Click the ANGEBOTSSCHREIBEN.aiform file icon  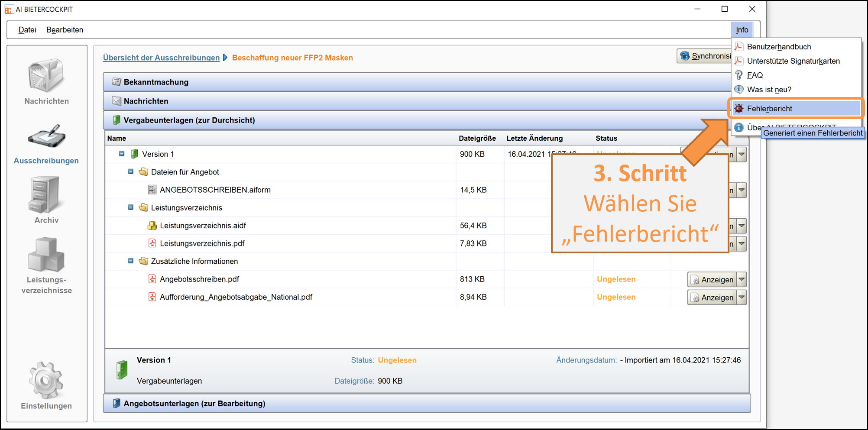coord(152,190)
